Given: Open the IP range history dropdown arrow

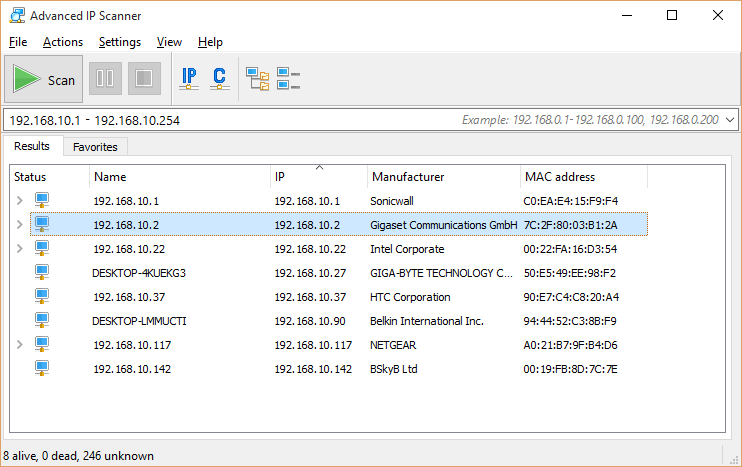Looking at the screenshot, I should click(730, 120).
